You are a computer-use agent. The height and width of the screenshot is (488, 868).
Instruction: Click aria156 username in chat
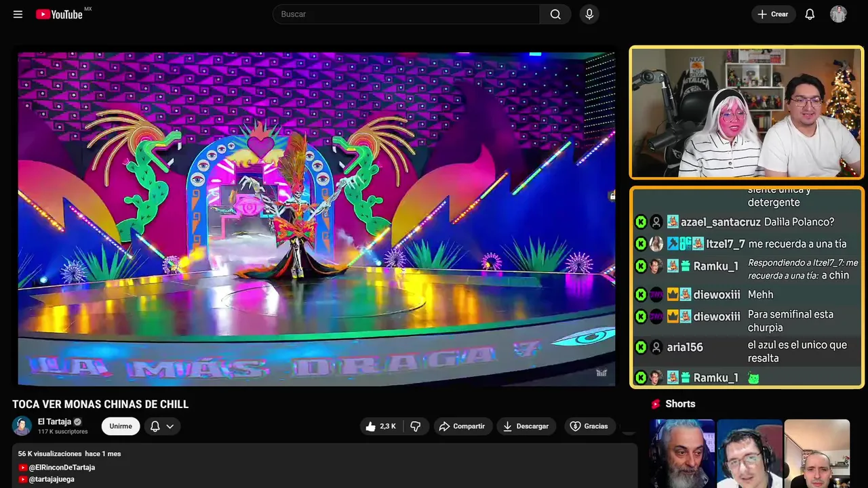coord(685,347)
